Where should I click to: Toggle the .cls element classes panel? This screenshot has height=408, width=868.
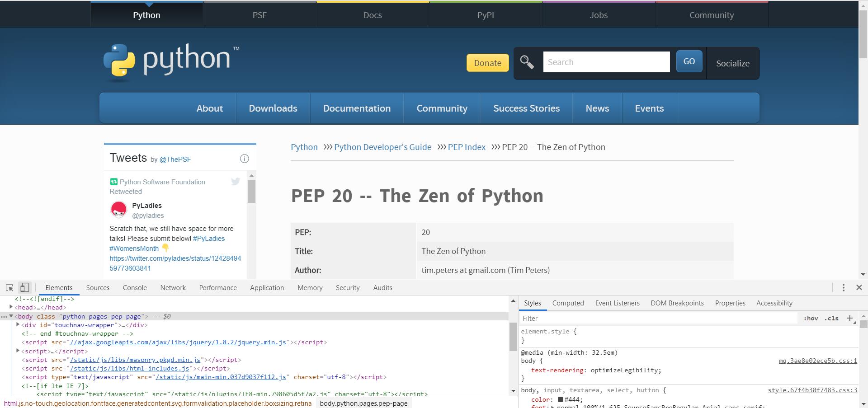pyautogui.click(x=831, y=318)
